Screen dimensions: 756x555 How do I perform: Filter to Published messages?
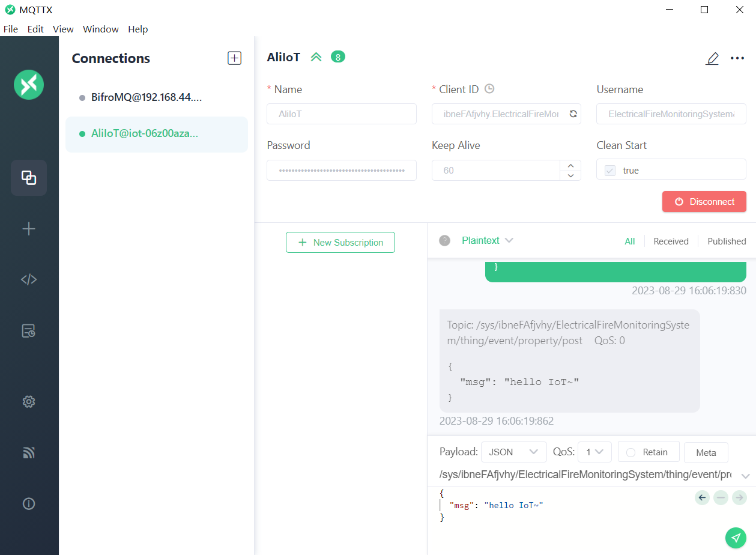[x=727, y=241]
